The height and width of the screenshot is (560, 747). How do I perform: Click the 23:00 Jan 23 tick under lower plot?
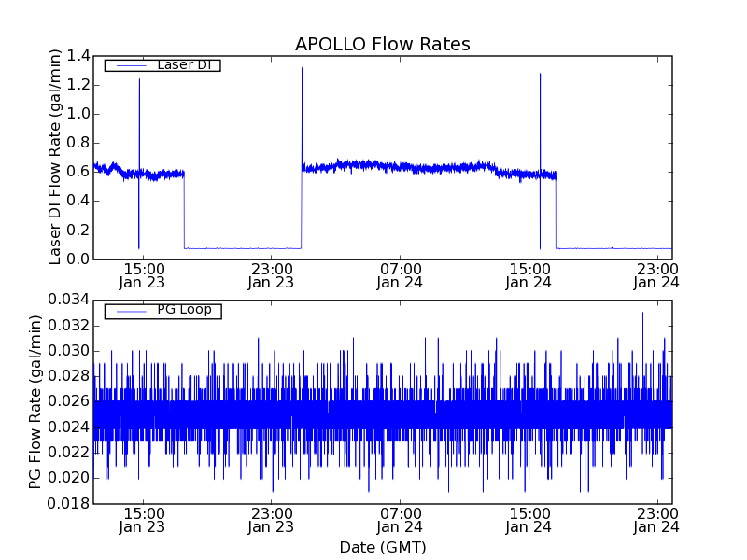[x=271, y=520]
